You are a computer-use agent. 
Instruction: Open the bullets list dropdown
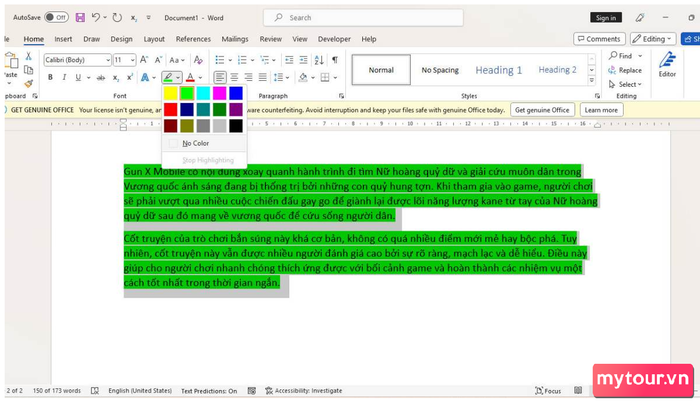230,60
